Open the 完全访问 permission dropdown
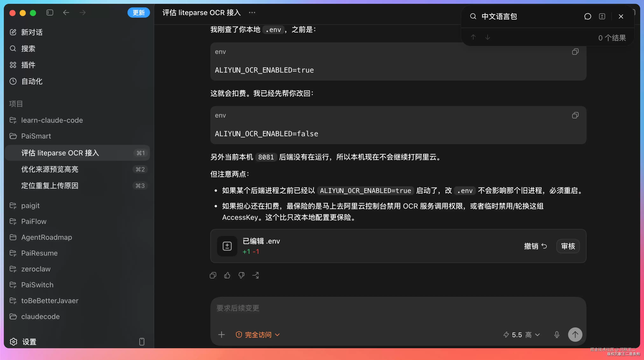644x360 pixels. 258,335
